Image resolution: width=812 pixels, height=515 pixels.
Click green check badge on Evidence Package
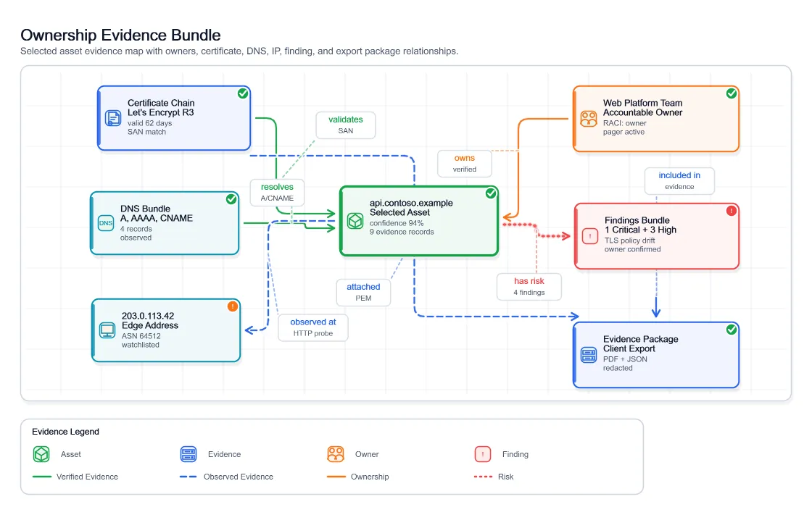(x=732, y=330)
